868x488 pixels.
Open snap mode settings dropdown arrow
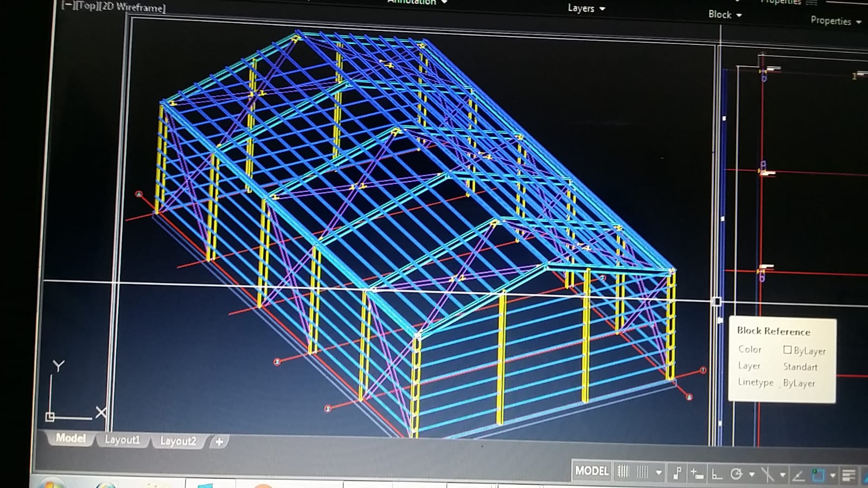(659, 473)
